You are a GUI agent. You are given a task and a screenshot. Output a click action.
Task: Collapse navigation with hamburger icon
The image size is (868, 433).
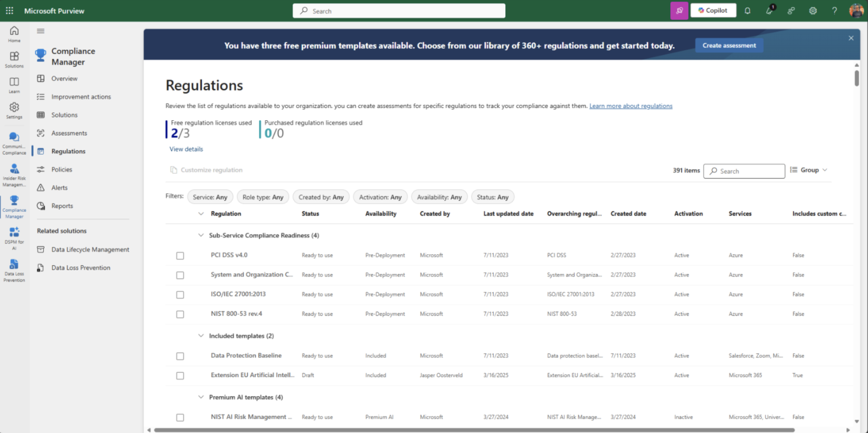pyautogui.click(x=41, y=31)
